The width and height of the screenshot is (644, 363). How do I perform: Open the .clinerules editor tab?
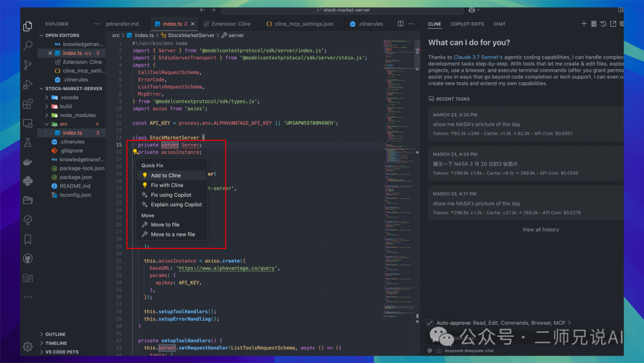pyautogui.click(x=366, y=24)
